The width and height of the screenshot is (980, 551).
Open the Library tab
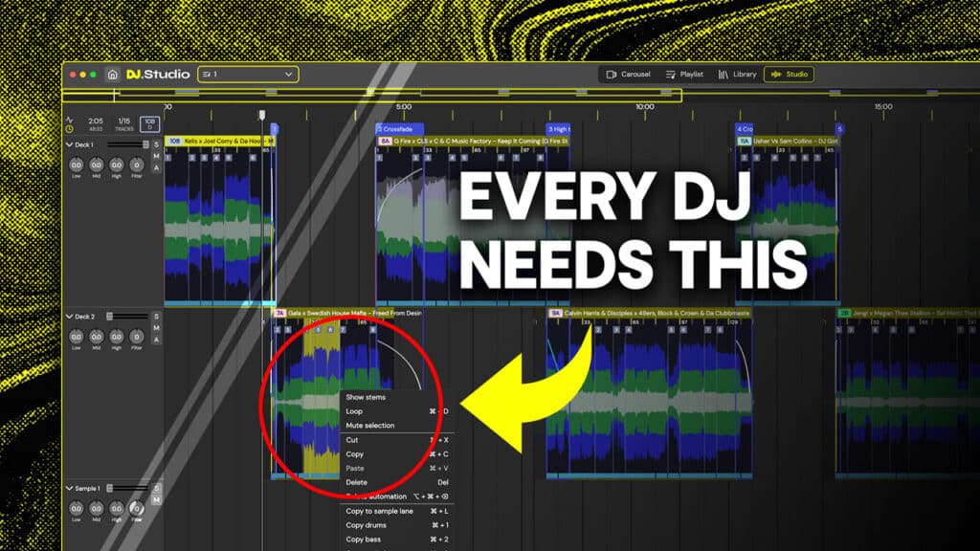(737, 75)
